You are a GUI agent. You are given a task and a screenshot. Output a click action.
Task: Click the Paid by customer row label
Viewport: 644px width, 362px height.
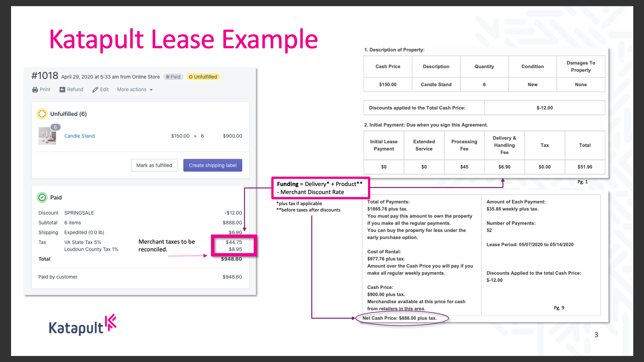pyautogui.click(x=58, y=277)
